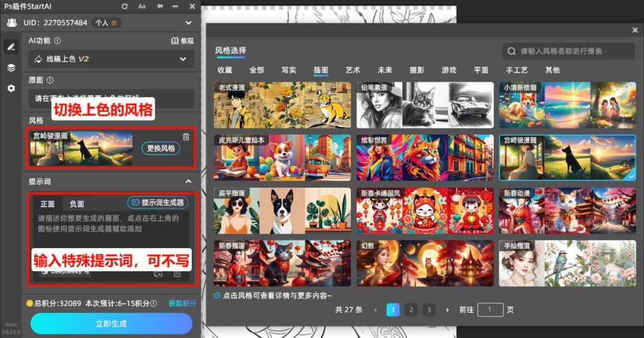Choose the 铅笔素描 style thumbnail
644x338 pixels.
point(425,105)
